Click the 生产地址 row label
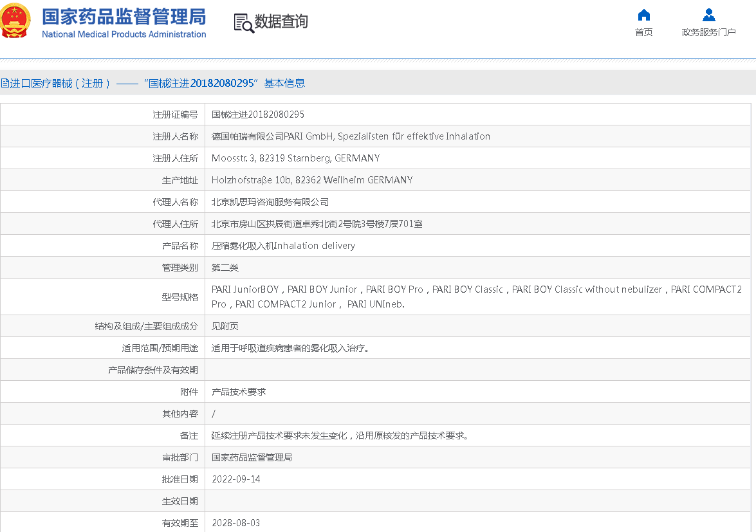The image size is (756, 532). point(180,180)
